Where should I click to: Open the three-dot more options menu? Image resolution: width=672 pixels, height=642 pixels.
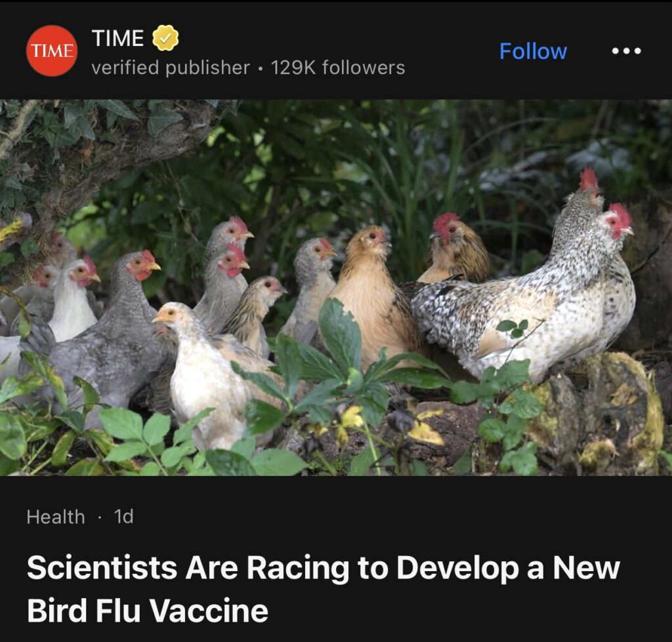[626, 51]
